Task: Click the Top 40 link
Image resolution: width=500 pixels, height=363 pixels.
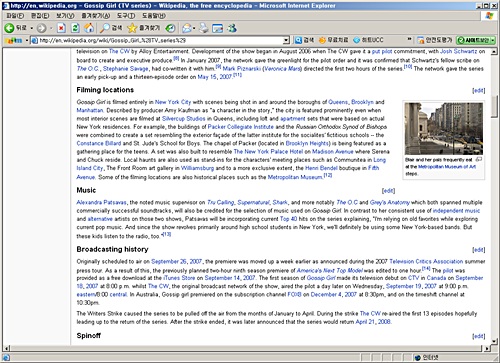Action: [288, 219]
